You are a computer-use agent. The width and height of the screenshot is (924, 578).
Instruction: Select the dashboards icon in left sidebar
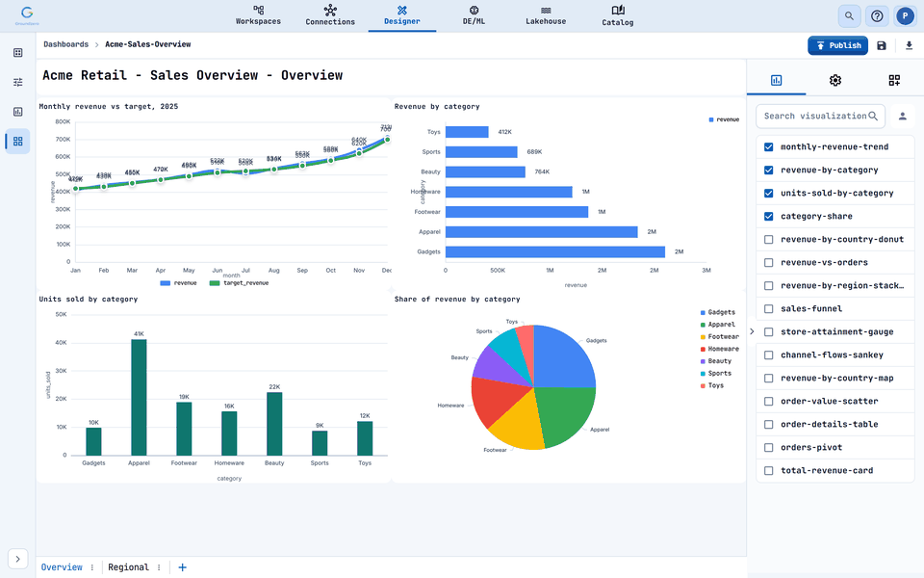point(17,142)
